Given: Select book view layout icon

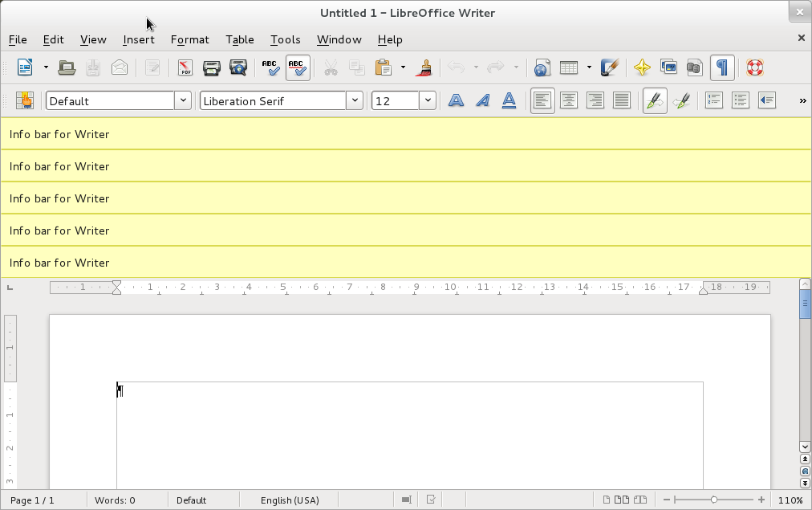Looking at the screenshot, I should [x=640, y=500].
